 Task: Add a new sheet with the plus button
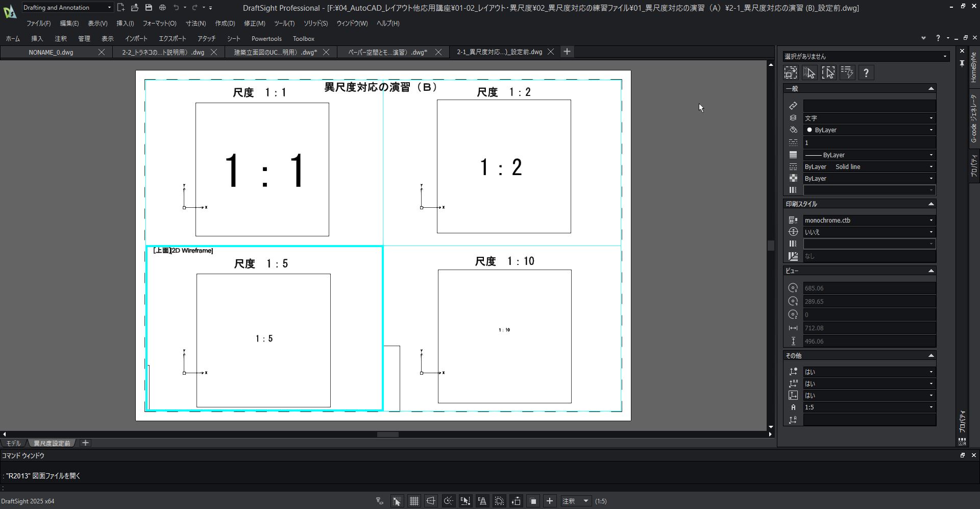pos(85,443)
